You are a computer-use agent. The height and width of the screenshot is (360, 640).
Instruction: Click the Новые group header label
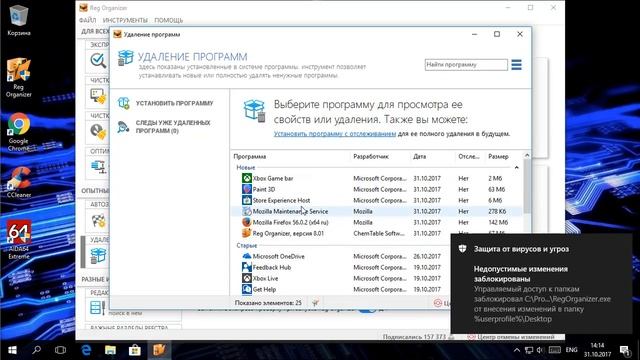click(x=246, y=167)
